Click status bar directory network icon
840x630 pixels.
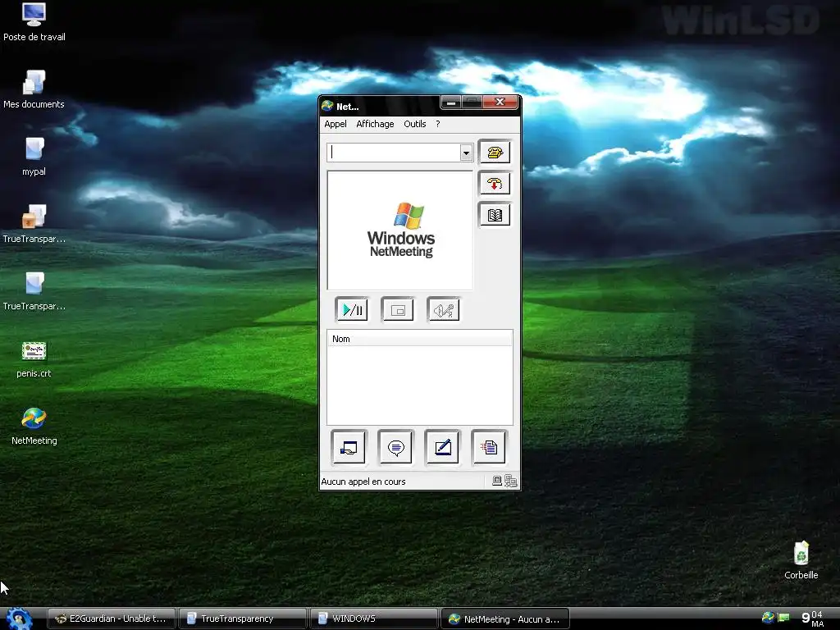coord(510,481)
